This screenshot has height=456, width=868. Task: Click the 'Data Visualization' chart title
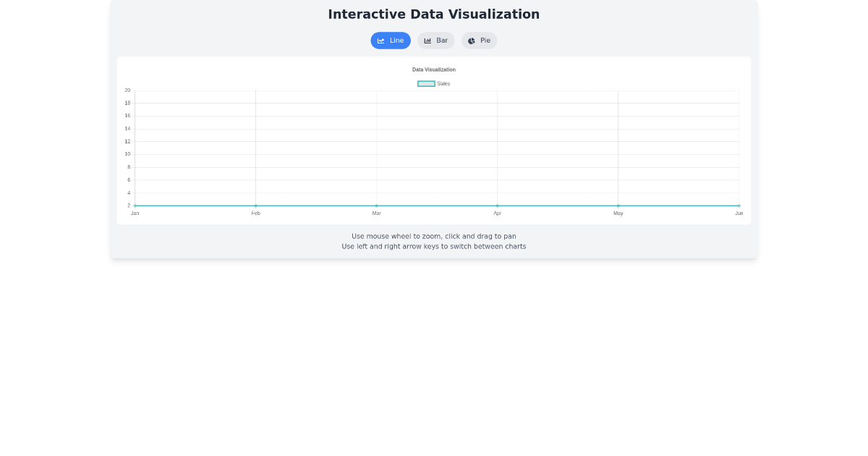tap(433, 69)
